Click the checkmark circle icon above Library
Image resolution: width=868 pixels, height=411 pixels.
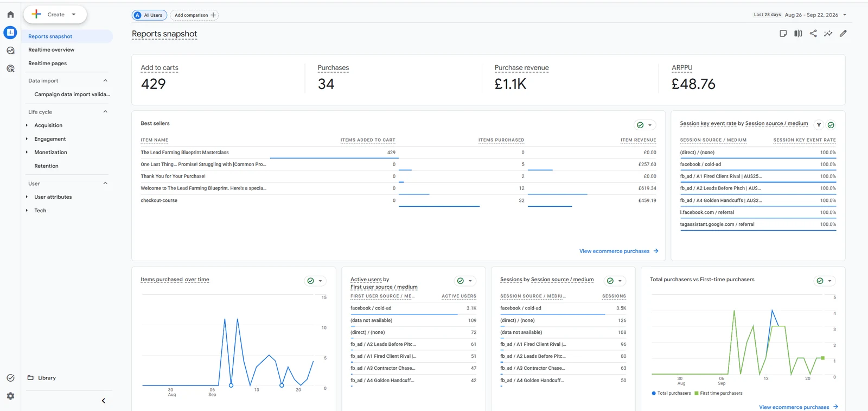[10, 378]
